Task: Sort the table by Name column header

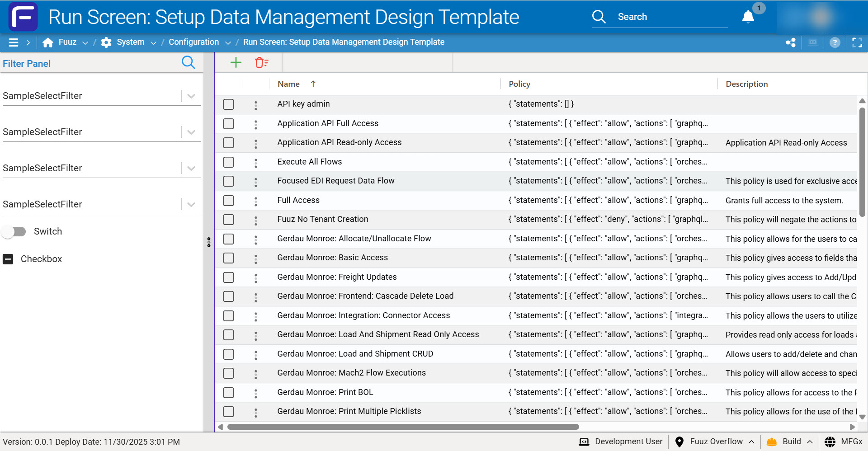Action: 288,84
